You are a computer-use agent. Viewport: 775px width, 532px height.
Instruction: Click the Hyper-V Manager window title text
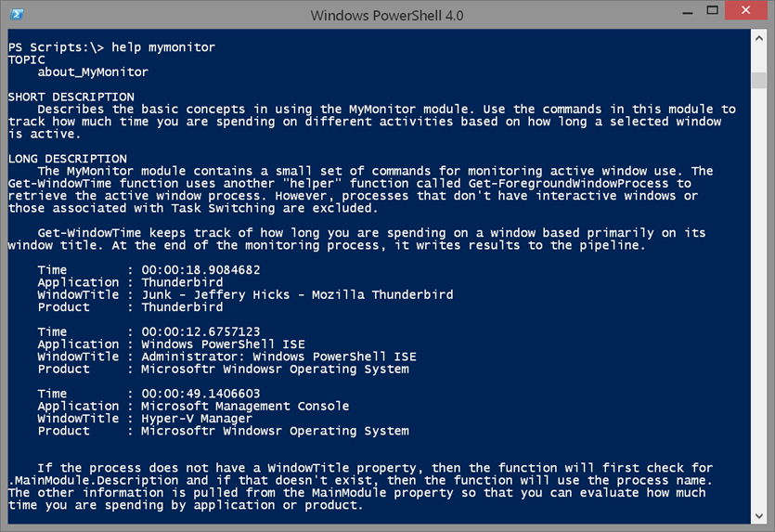click(x=197, y=419)
